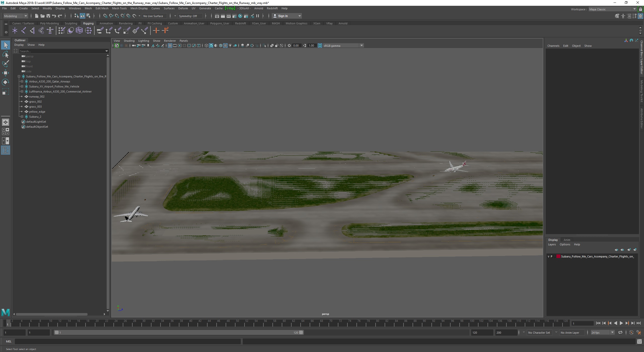Open the Maya Classic workspace dropdown
The height and width of the screenshot is (352, 644).
(612, 9)
